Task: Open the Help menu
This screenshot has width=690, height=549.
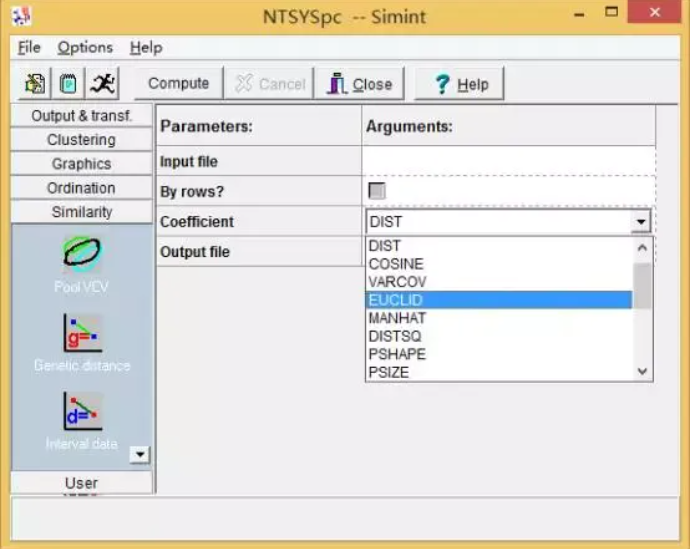Action: pos(146,47)
